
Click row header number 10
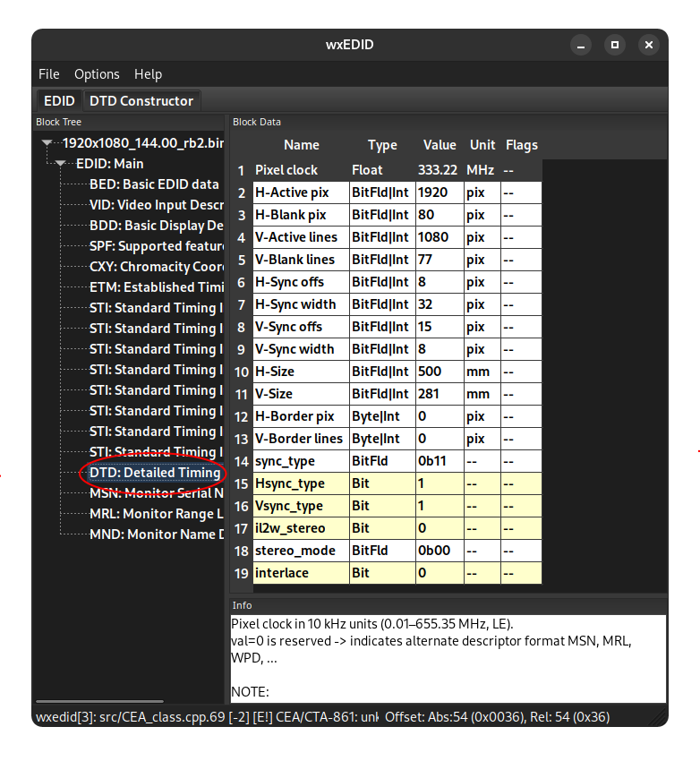241,372
